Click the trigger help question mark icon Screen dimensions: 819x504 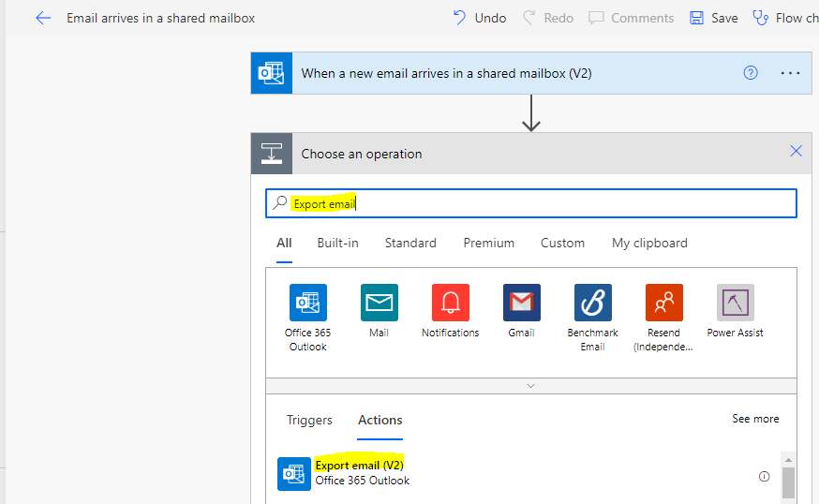tap(751, 73)
